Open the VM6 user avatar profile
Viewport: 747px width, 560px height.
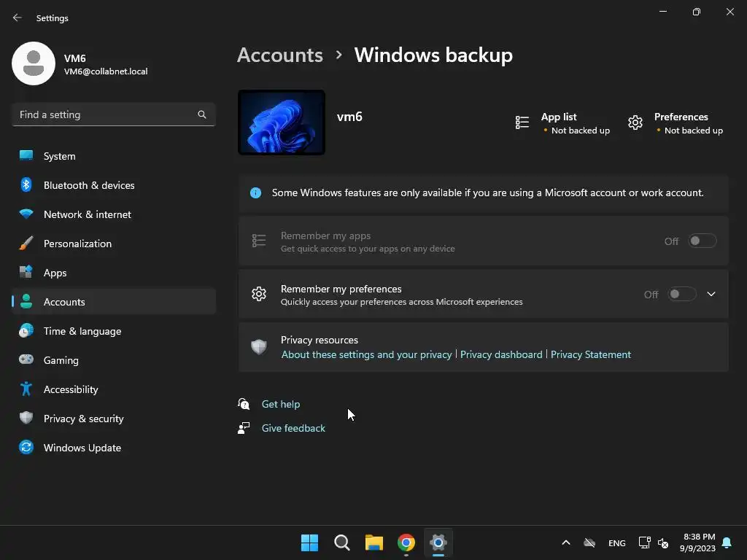tap(34, 63)
